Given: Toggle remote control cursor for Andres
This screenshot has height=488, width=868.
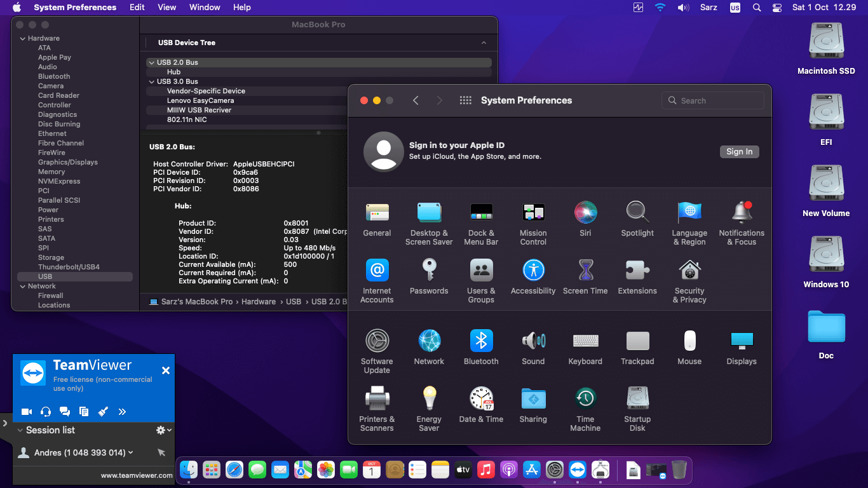Looking at the screenshot, I should pyautogui.click(x=161, y=452).
